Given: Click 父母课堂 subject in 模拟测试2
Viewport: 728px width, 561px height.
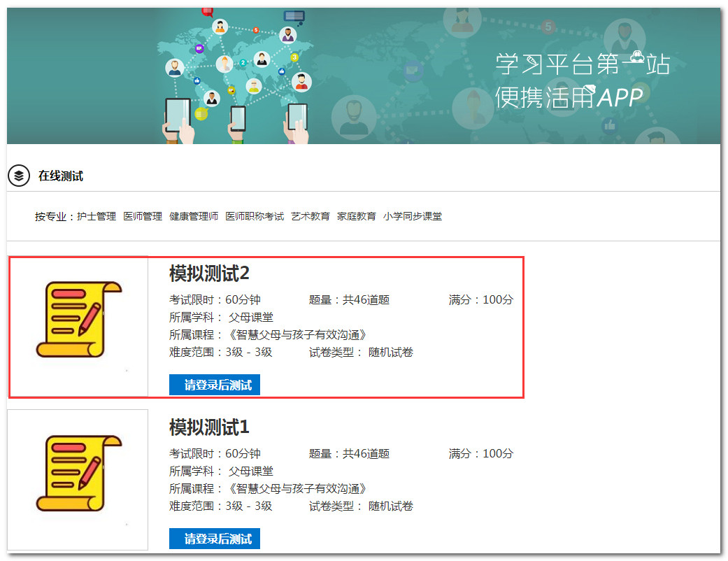Looking at the screenshot, I should click(250, 317).
